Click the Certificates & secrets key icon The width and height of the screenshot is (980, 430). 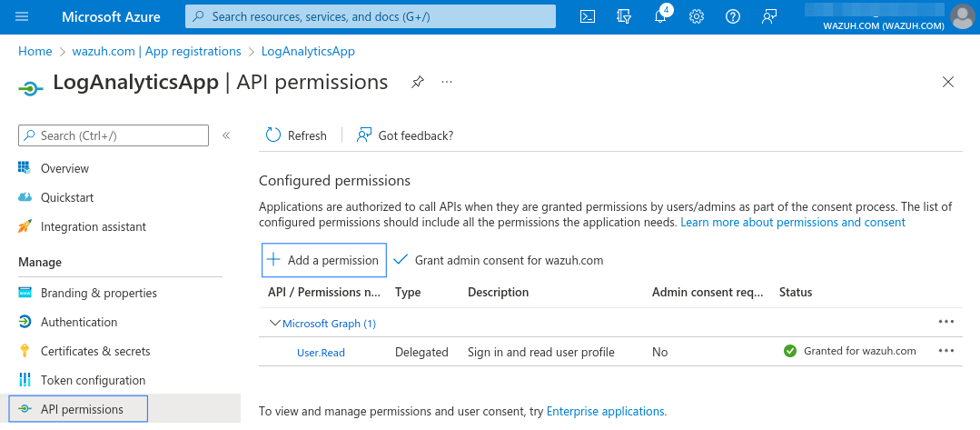pyautogui.click(x=25, y=351)
